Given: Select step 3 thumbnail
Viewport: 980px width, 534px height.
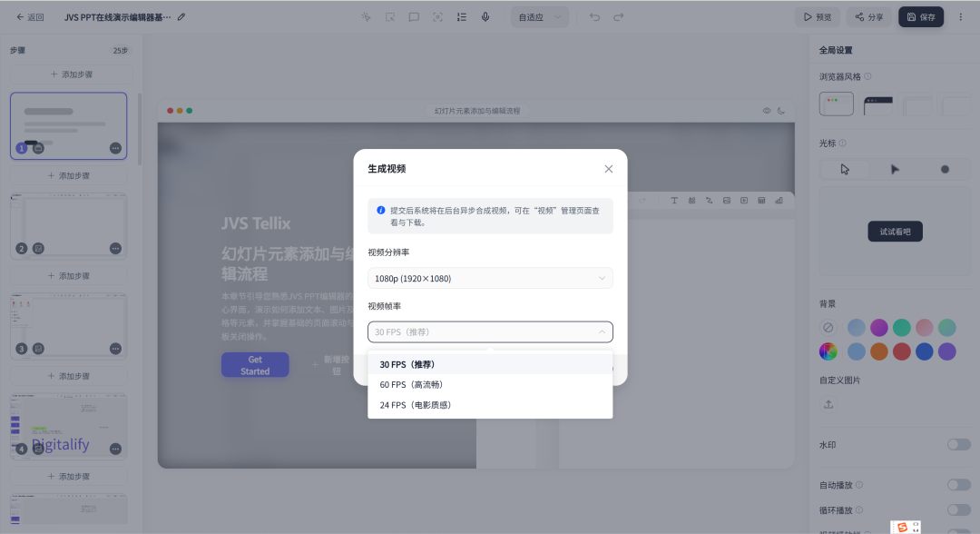Looking at the screenshot, I should click(69, 326).
